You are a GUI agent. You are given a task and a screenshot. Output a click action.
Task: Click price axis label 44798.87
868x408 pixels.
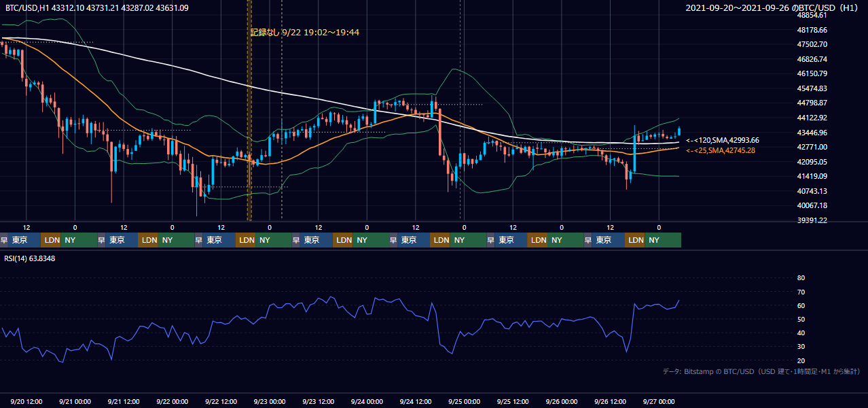(812, 103)
